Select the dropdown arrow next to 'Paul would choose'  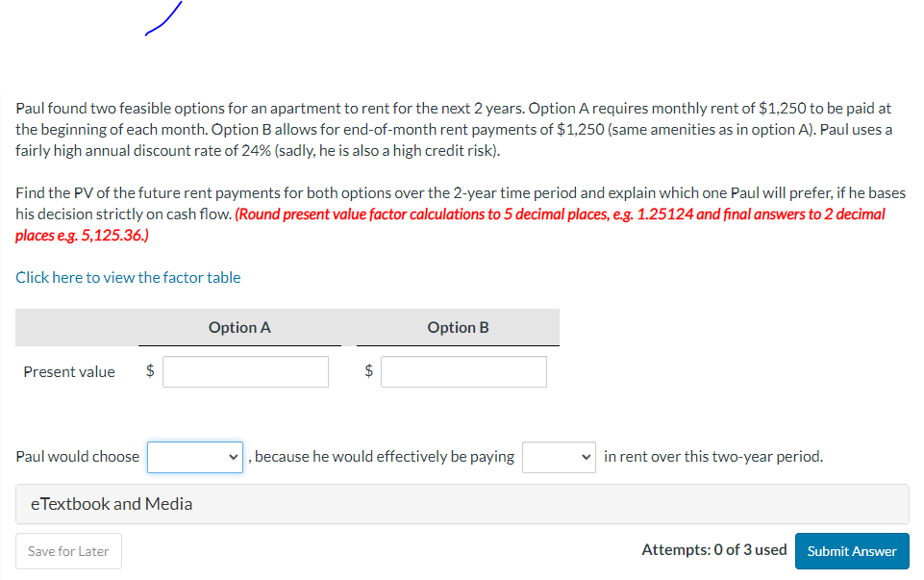click(234, 456)
